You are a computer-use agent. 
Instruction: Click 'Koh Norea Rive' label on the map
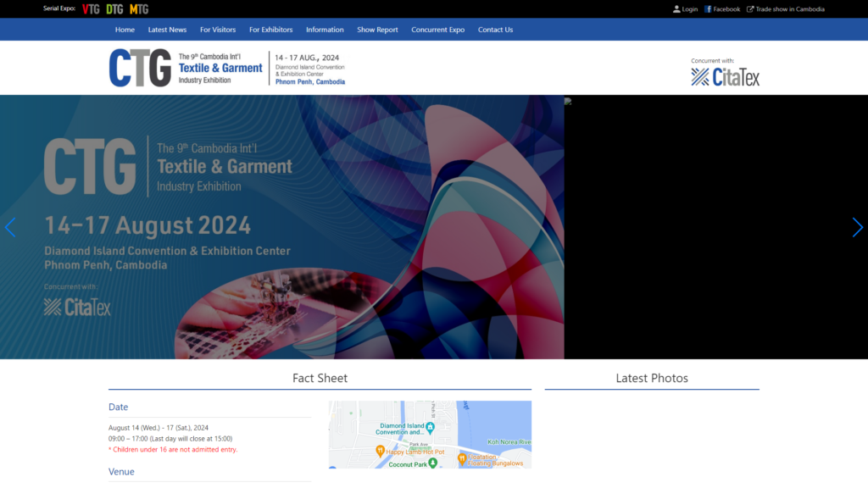click(x=509, y=442)
